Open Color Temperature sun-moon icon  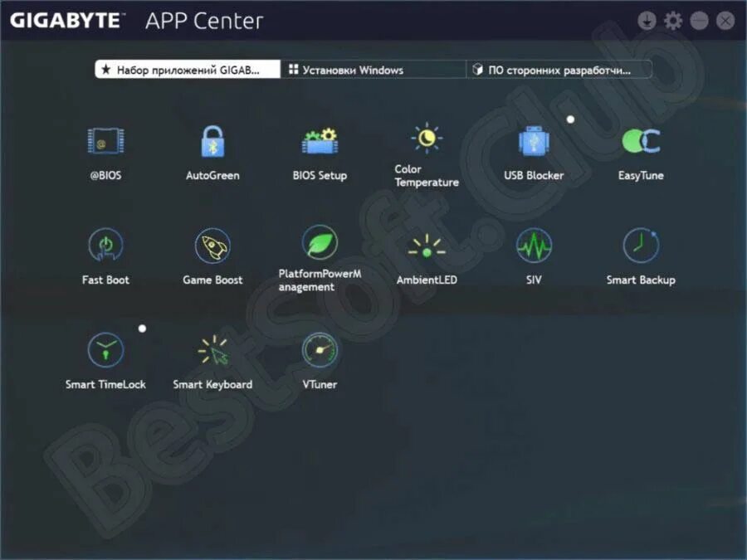pyautogui.click(x=427, y=138)
